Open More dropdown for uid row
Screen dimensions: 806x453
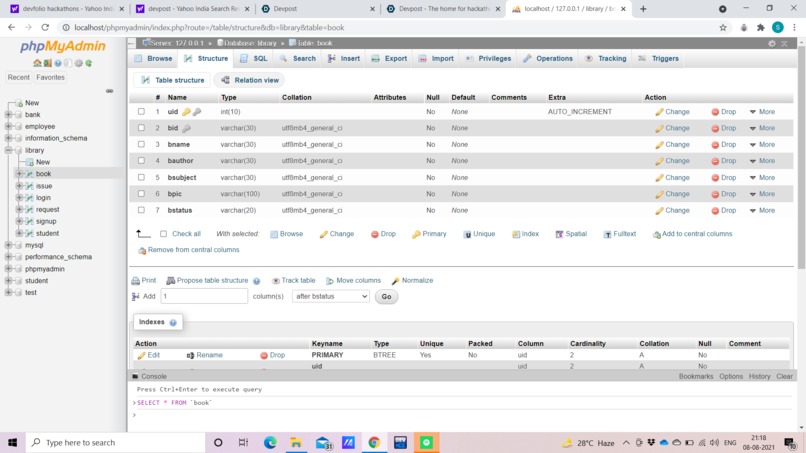point(762,112)
